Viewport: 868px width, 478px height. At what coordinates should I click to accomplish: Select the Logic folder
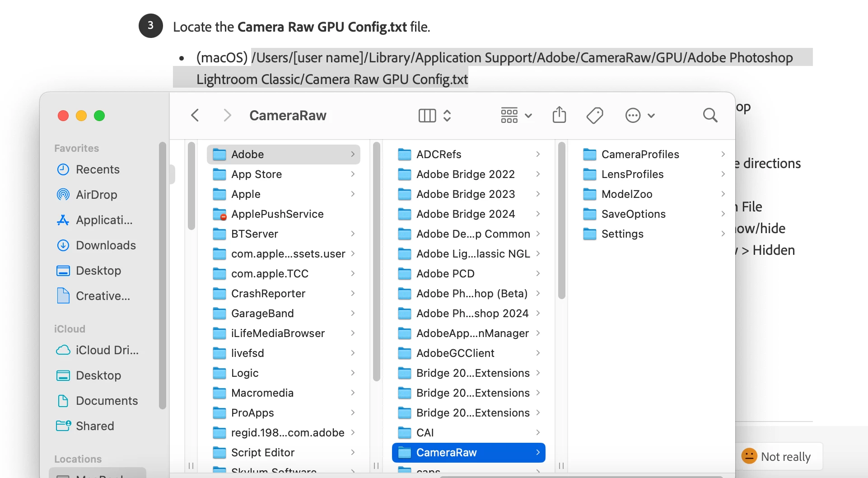pyautogui.click(x=283, y=373)
